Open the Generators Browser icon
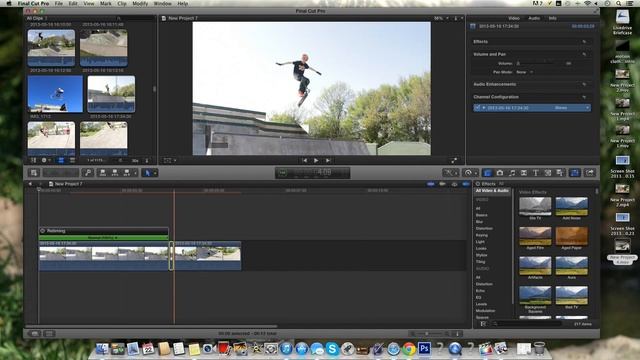The image size is (640, 360). coord(548,173)
